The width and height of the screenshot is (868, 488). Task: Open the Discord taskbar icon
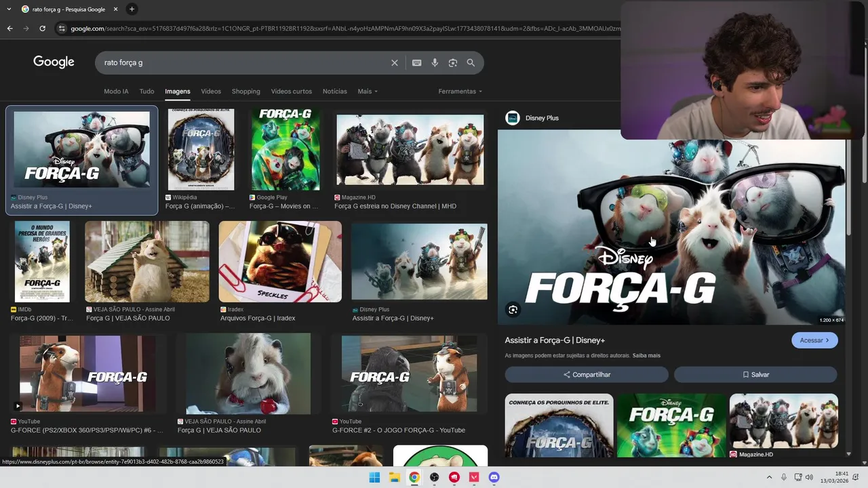494,477
